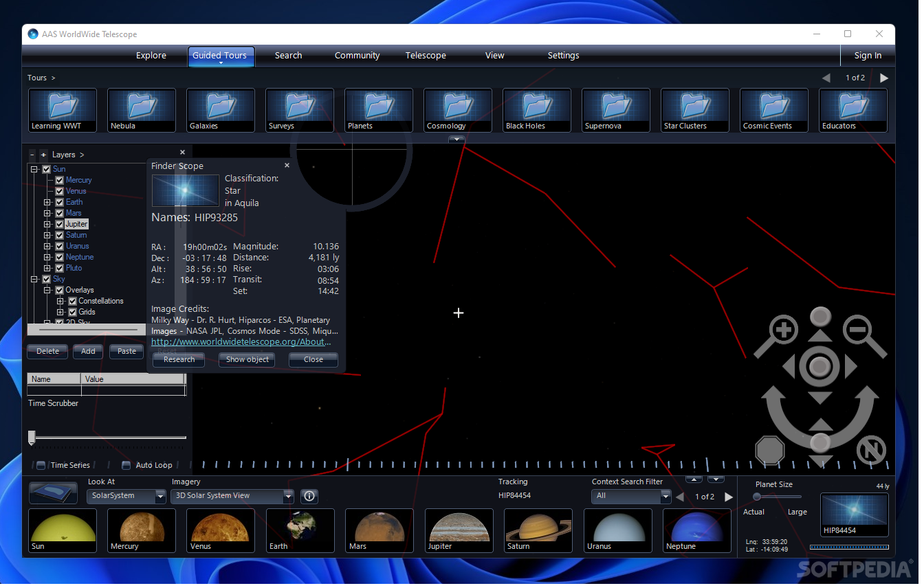Open the Black Holes tours folder
The width and height of the screenshot is (924, 588).
click(537, 110)
